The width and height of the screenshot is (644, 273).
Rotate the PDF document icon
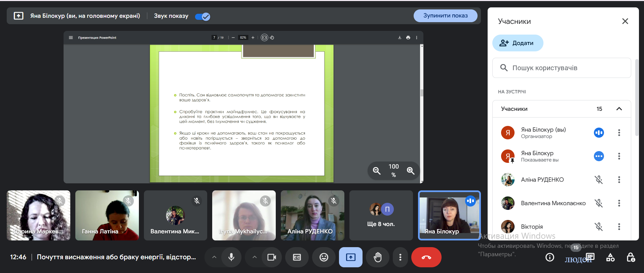pos(272,38)
